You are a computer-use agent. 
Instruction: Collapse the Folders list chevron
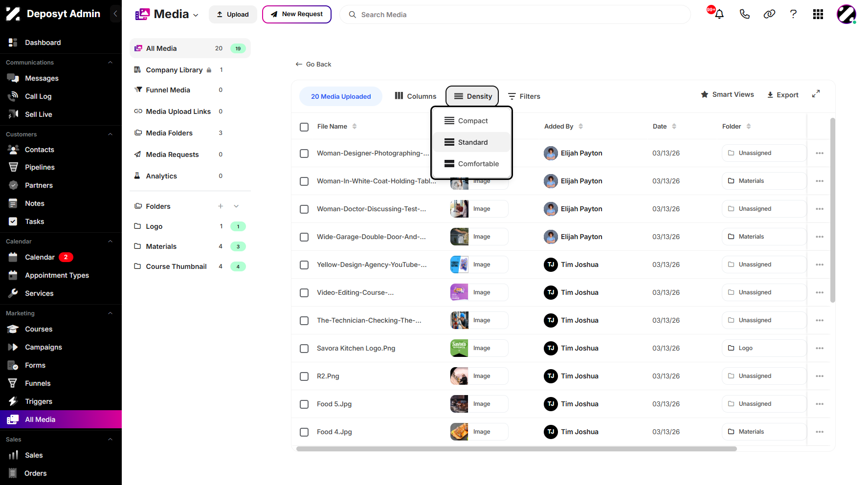click(x=236, y=206)
